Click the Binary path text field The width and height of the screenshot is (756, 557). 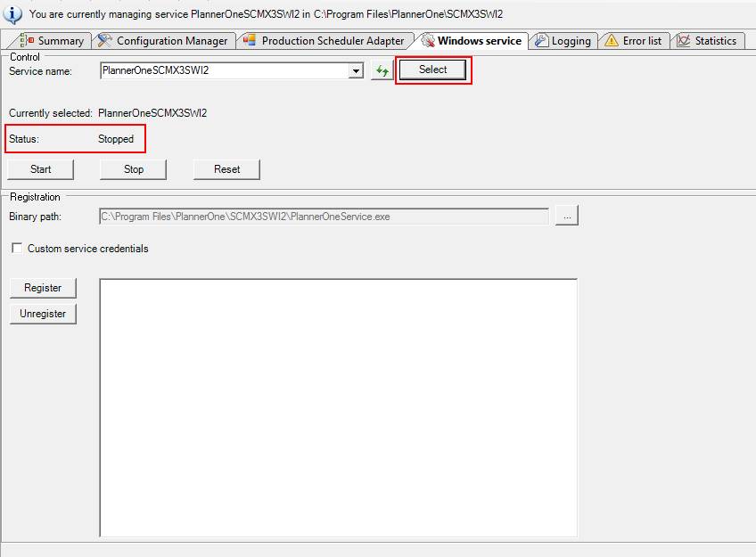[324, 217]
